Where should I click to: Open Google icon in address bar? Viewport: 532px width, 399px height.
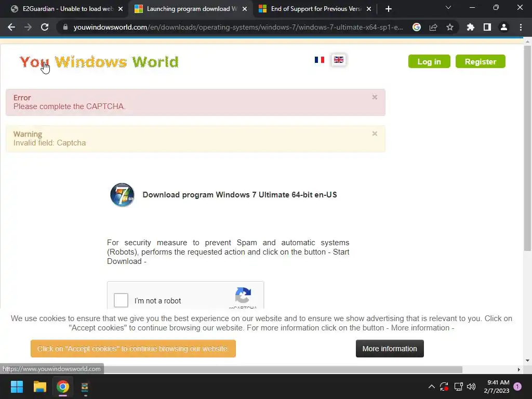point(417,27)
